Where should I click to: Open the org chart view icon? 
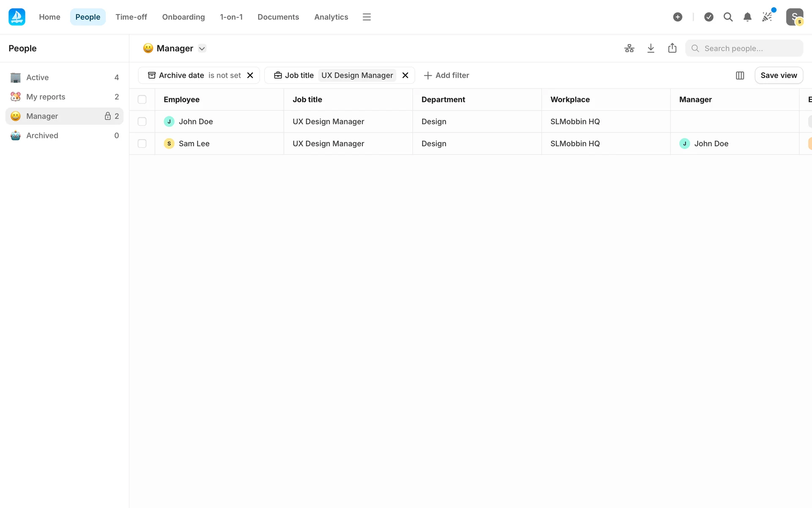[629, 48]
